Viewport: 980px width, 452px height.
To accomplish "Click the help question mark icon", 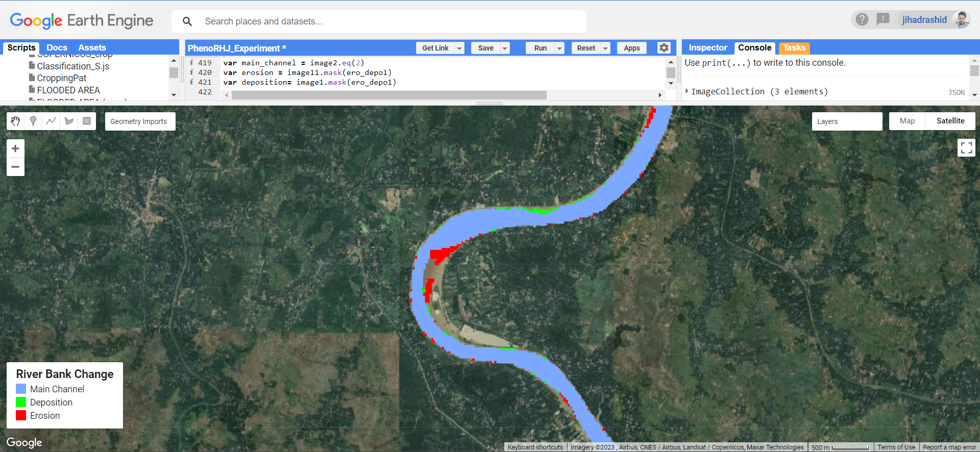I will point(862,20).
